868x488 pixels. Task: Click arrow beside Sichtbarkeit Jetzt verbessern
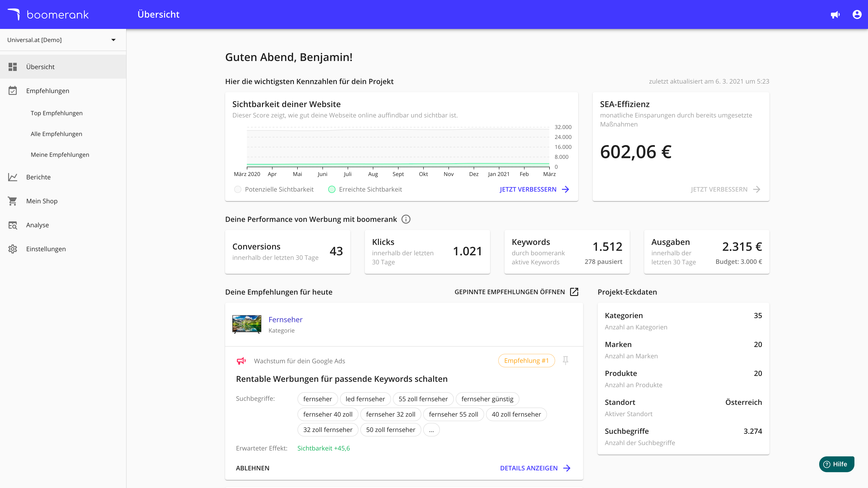[x=565, y=189]
